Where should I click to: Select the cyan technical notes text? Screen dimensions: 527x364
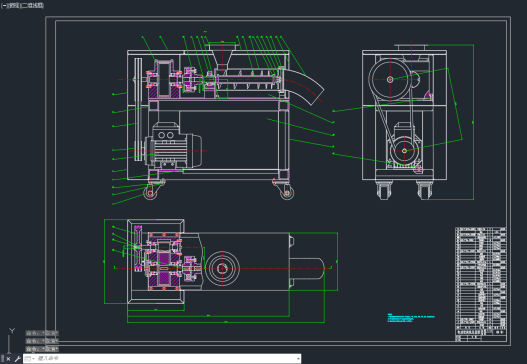[411, 318]
